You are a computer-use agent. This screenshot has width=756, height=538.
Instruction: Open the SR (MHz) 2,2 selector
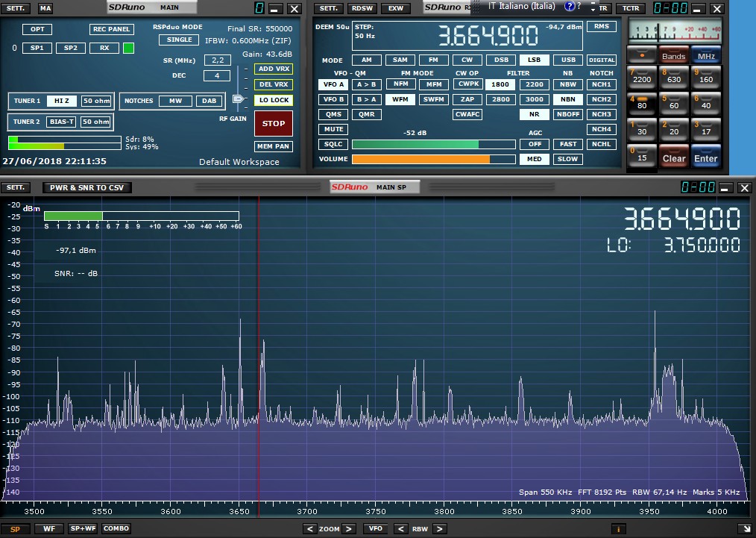tap(218, 60)
